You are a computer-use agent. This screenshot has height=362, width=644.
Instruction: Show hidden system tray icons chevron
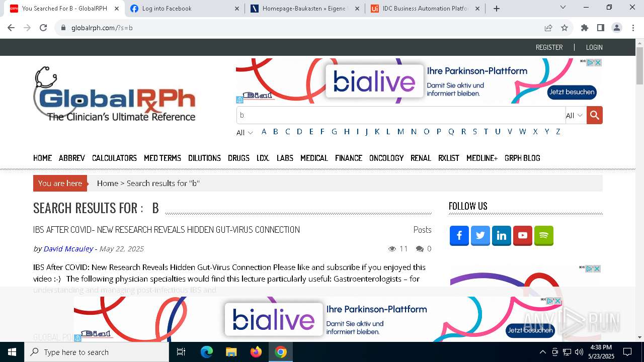tap(542, 352)
